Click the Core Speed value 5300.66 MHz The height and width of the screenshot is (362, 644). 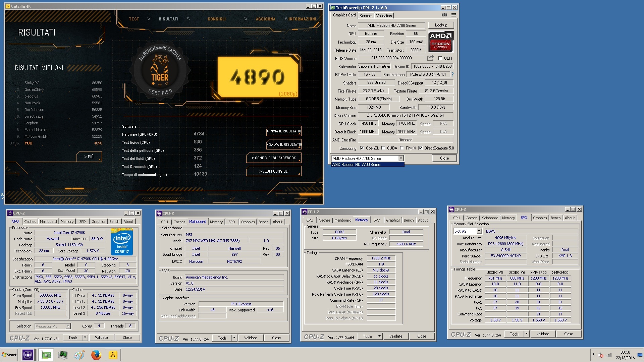50,296
